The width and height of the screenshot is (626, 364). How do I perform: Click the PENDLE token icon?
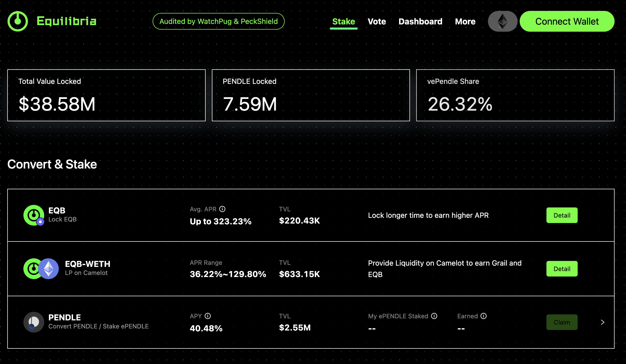click(34, 322)
